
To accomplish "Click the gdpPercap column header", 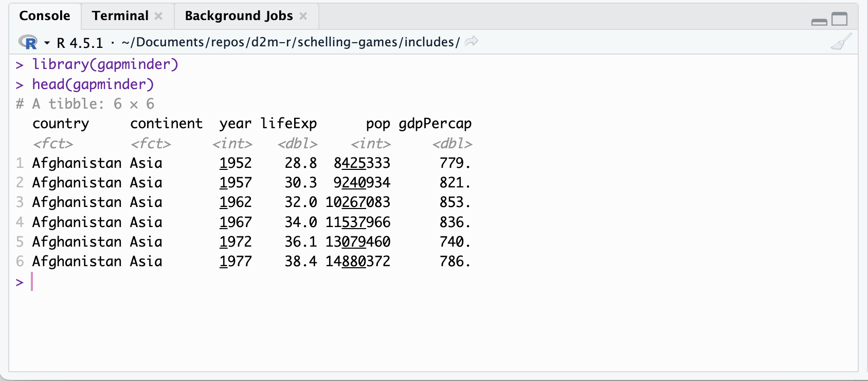I will pyautogui.click(x=435, y=124).
